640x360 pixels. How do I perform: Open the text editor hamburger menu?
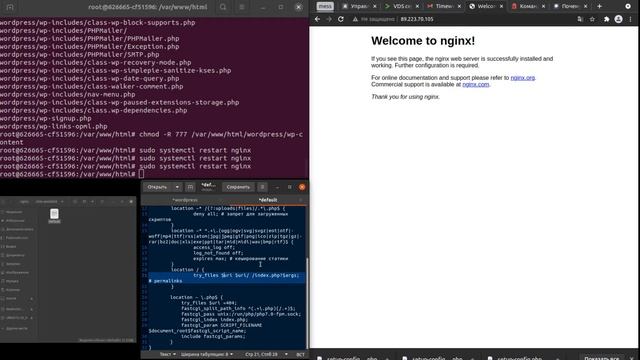[x=262, y=187]
